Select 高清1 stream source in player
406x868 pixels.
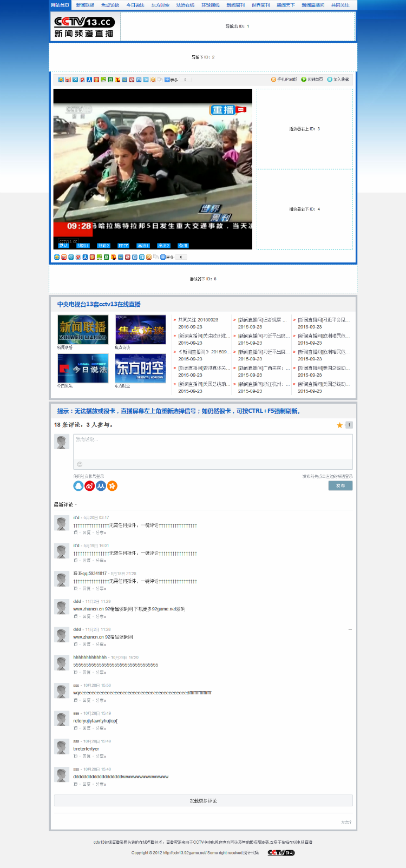143,246
